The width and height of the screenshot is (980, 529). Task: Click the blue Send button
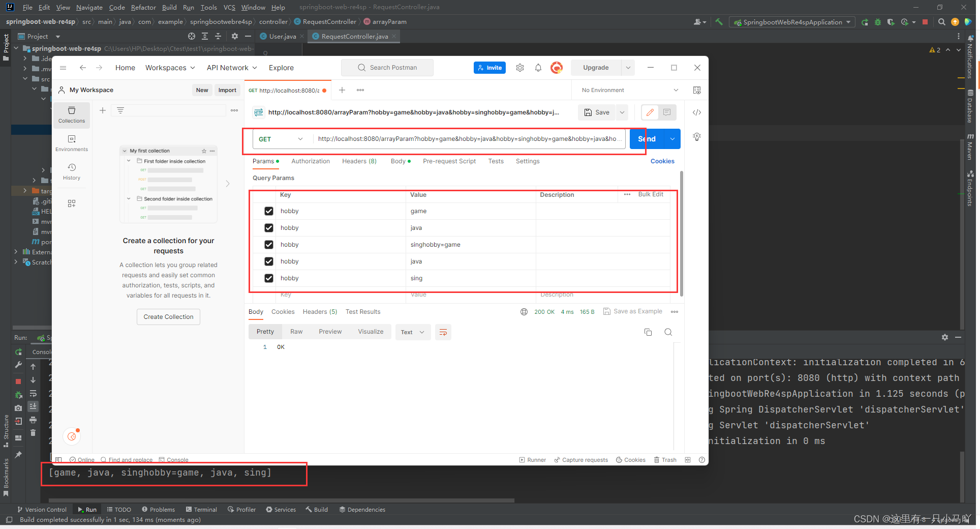coord(647,139)
